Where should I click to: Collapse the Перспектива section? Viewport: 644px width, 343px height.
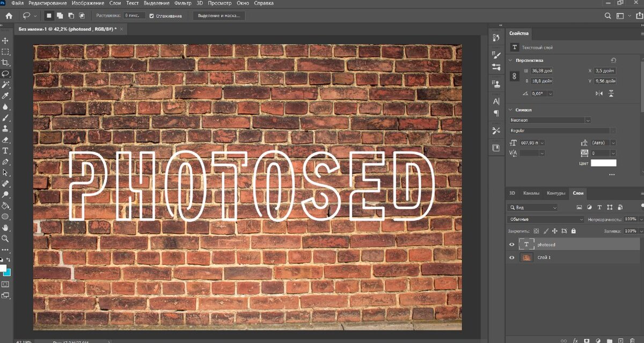pos(510,61)
